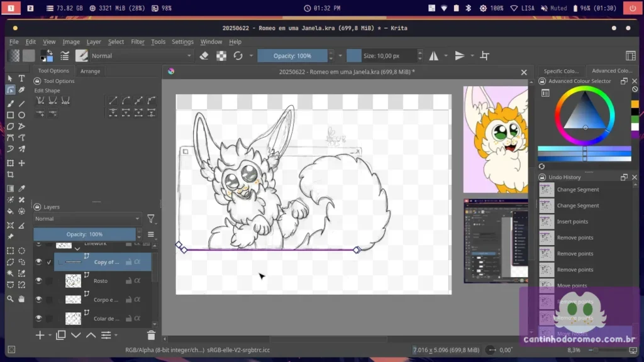The height and width of the screenshot is (362, 644).
Task: Toggle Wrap Around mode
Action: (x=485, y=56)
